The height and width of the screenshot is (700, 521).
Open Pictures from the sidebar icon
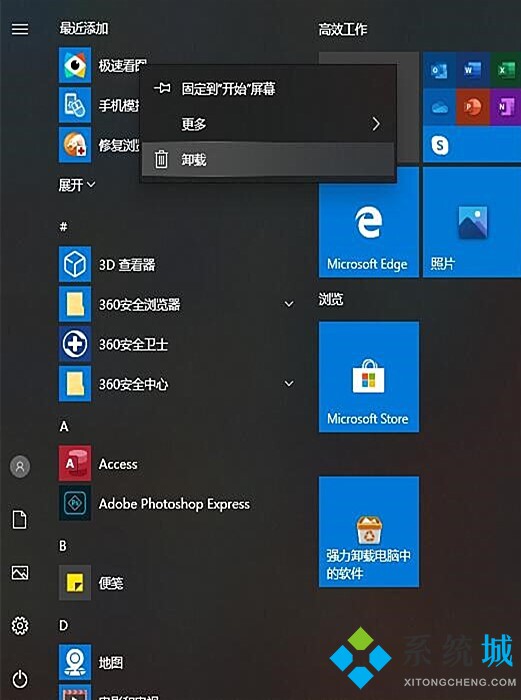click(20, 573)
